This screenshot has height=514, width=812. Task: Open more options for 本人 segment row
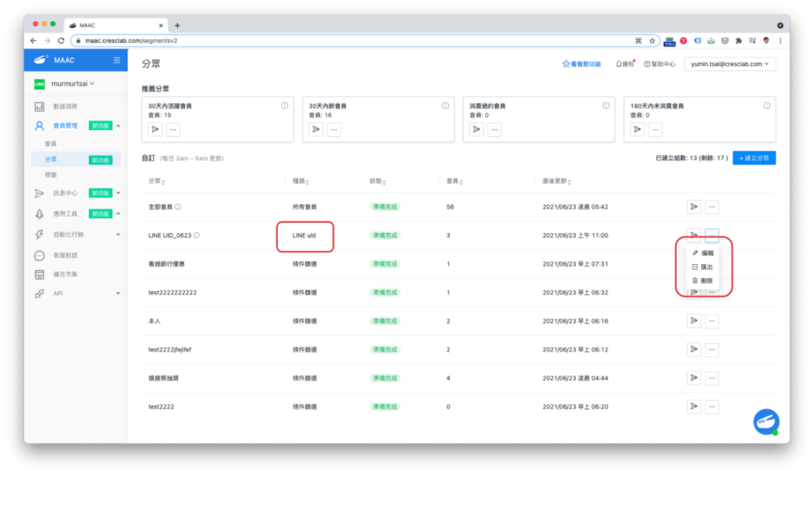pos(712,320)
